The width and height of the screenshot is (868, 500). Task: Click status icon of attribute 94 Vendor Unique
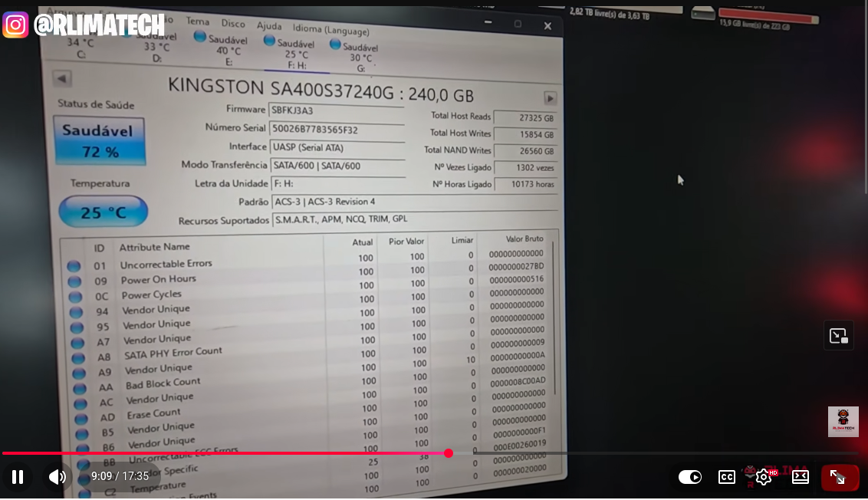[x=76, y=312]
